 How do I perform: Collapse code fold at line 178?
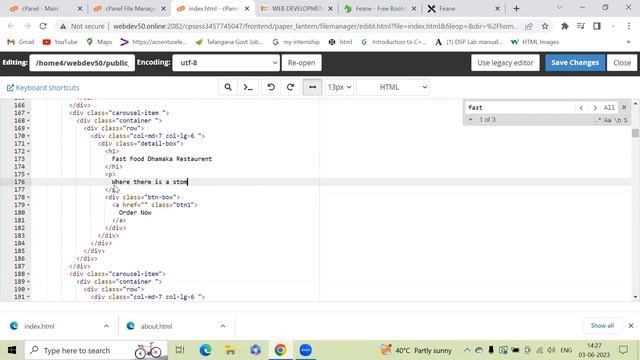pos(28,198)
